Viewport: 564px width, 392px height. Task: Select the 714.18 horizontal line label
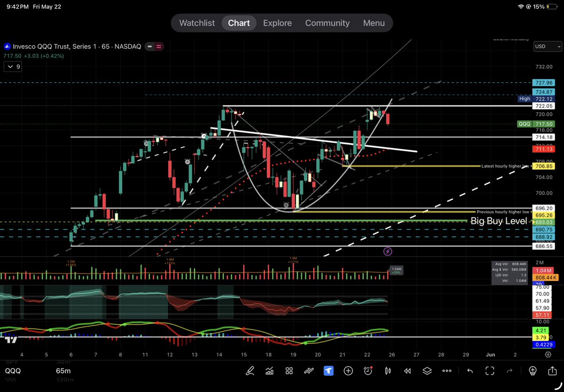pyautogui.click(x=543, y=137)
